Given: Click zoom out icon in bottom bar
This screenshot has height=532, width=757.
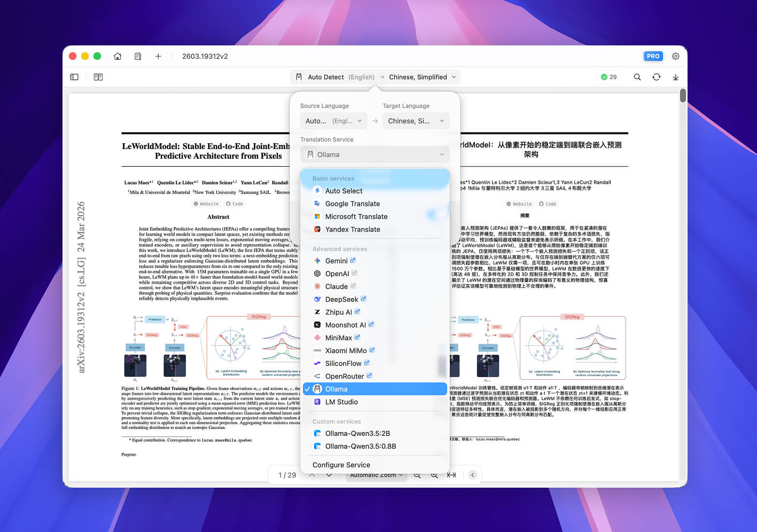Looking at the screenshot, I should pos(417,475).
